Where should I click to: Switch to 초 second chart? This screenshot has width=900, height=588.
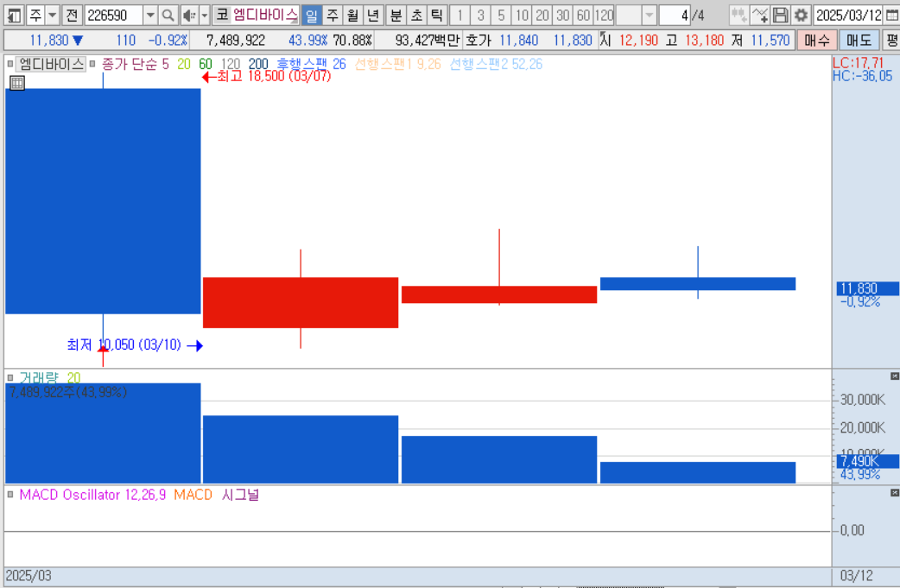tap(416, 16)
